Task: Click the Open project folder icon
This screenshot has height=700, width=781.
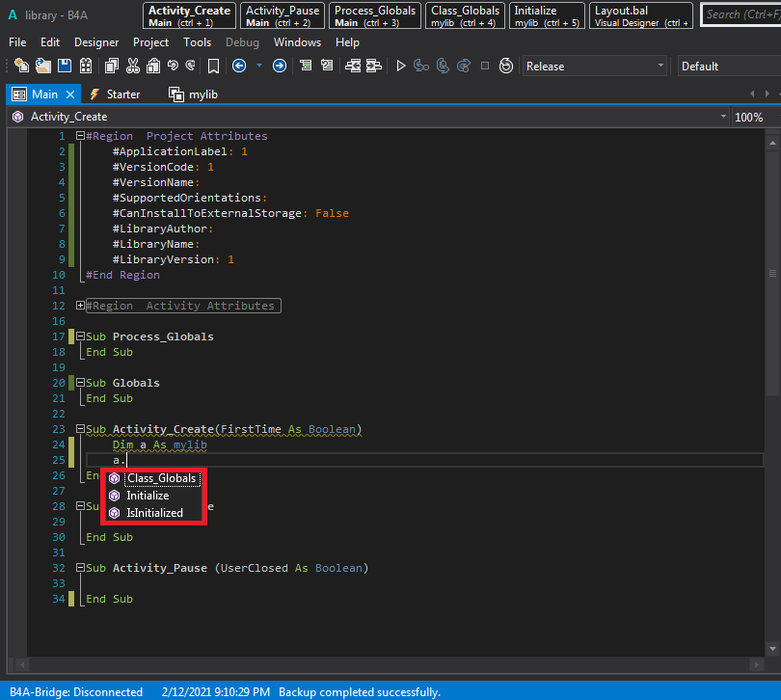Action: coord(42,66)
